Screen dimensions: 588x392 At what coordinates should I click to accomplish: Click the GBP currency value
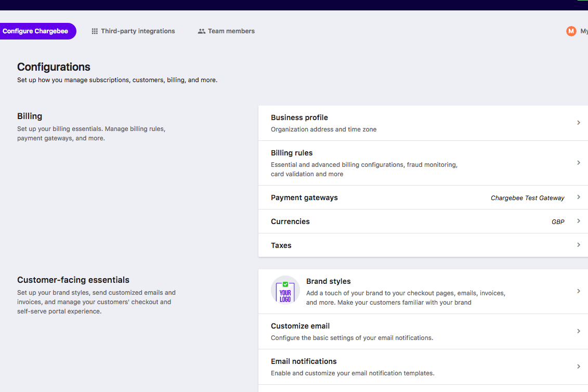pyautogui.click(x=558, y=222)
